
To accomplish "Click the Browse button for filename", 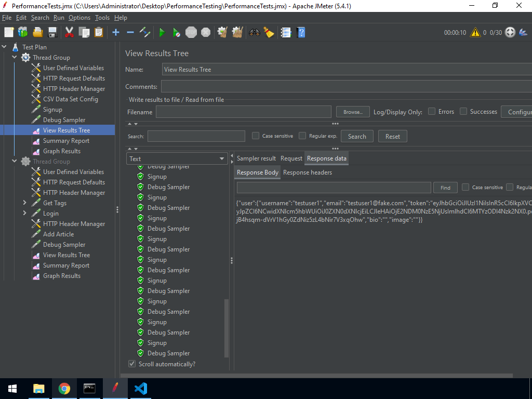I will pyautogui.click(x=353, y=111).
